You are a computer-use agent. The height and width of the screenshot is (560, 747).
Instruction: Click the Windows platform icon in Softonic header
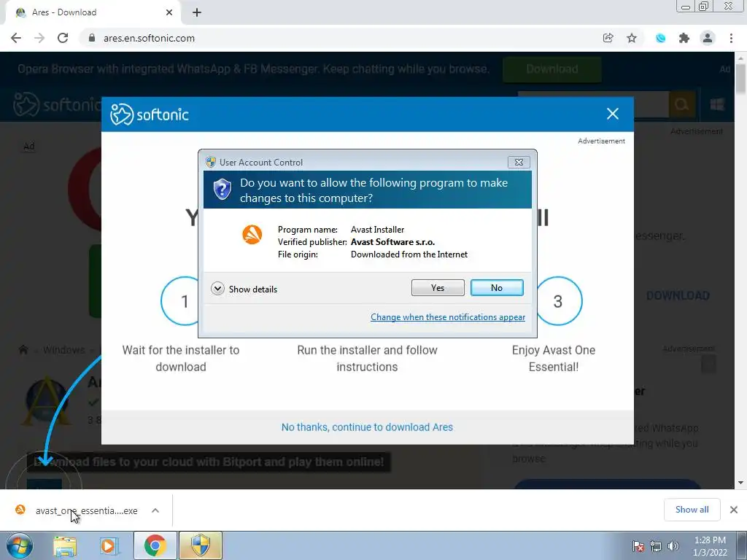[717, 104]
